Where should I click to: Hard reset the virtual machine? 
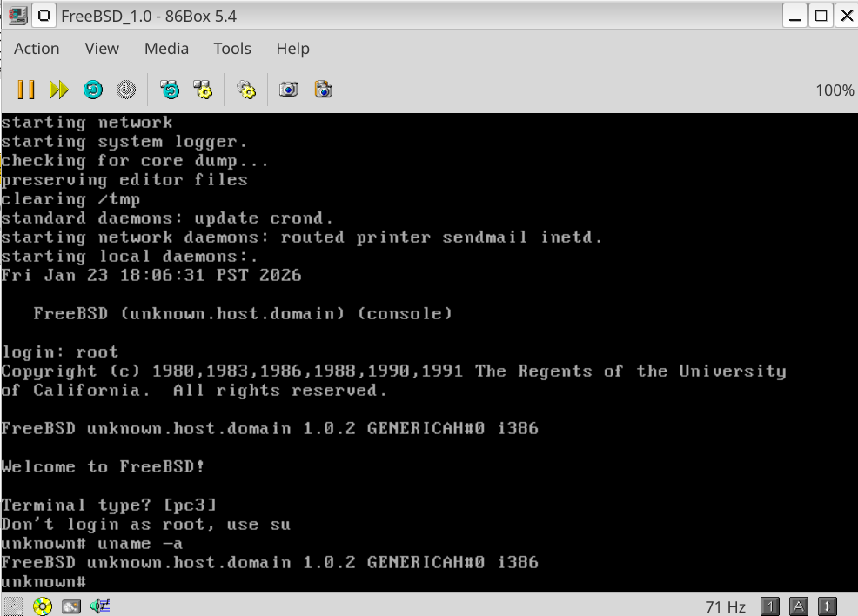coord(92,90)
